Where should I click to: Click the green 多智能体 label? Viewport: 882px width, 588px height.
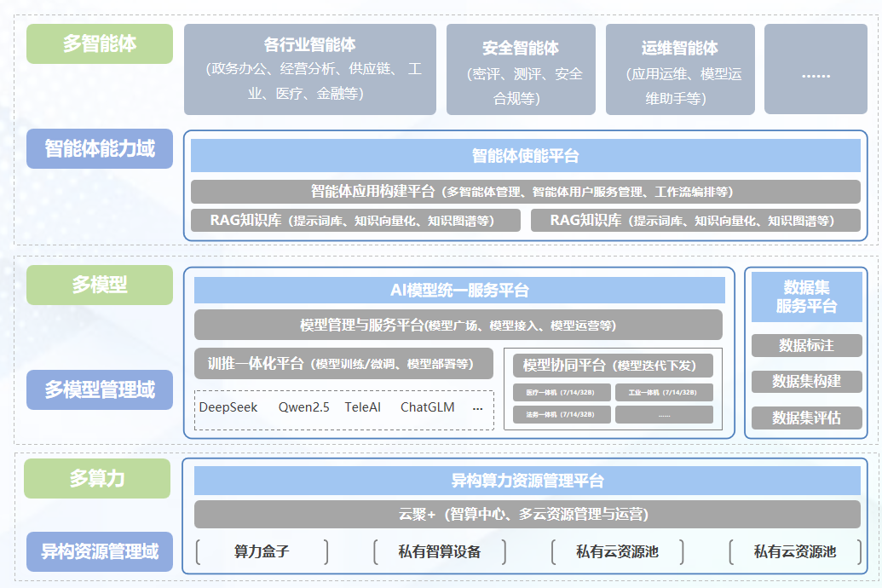point(99,43)
